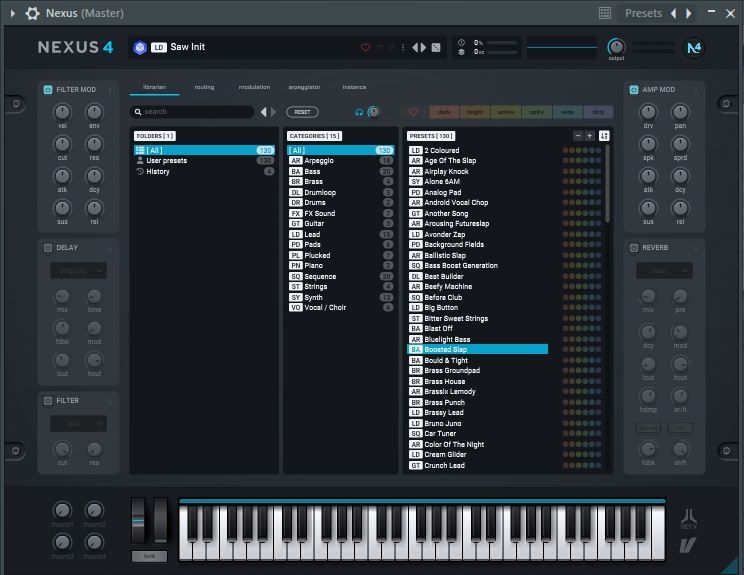The height and width of the screenshot is (575, 744).
Task: Toggle the hold button under pitch wheel
Action: click(149, 556)
